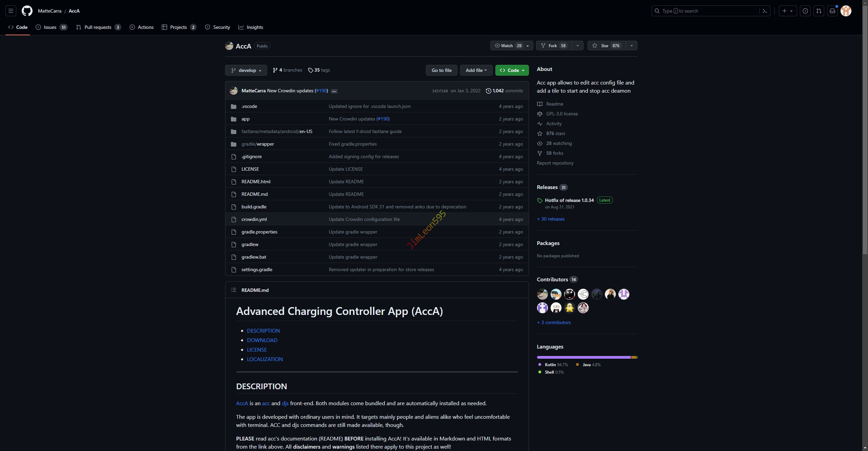Toggle Watch for this repository
Screen dimensions: 868x451
click(508, 45)
